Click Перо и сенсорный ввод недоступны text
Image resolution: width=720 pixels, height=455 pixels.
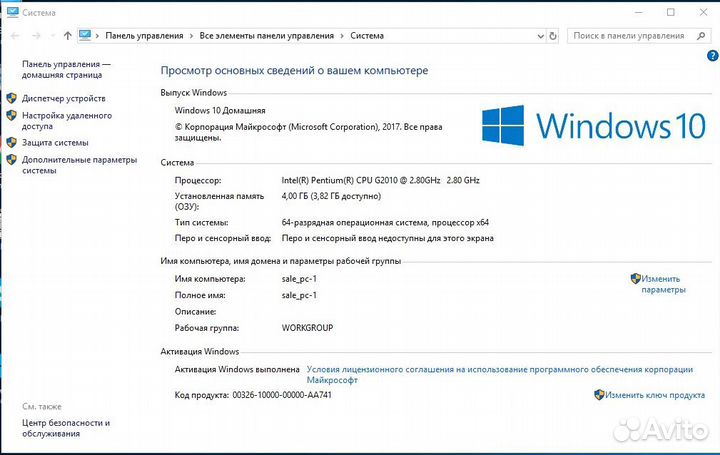[x=388, y=238]
